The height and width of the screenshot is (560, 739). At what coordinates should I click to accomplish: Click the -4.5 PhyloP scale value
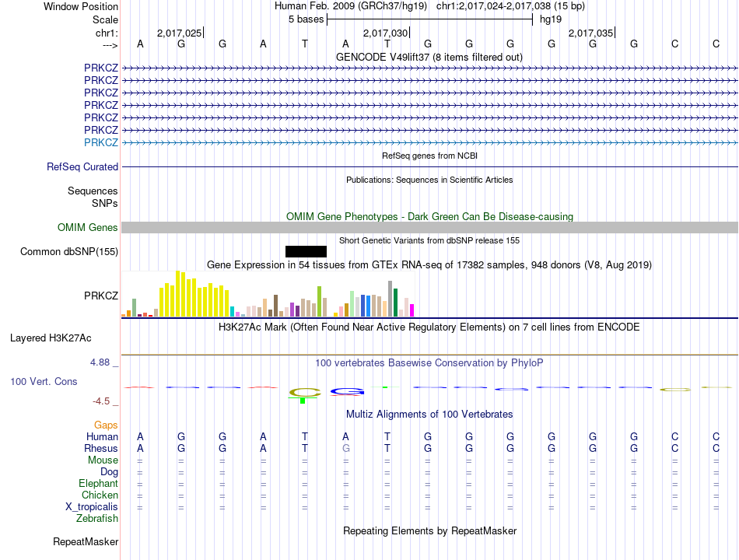point(101,401)
